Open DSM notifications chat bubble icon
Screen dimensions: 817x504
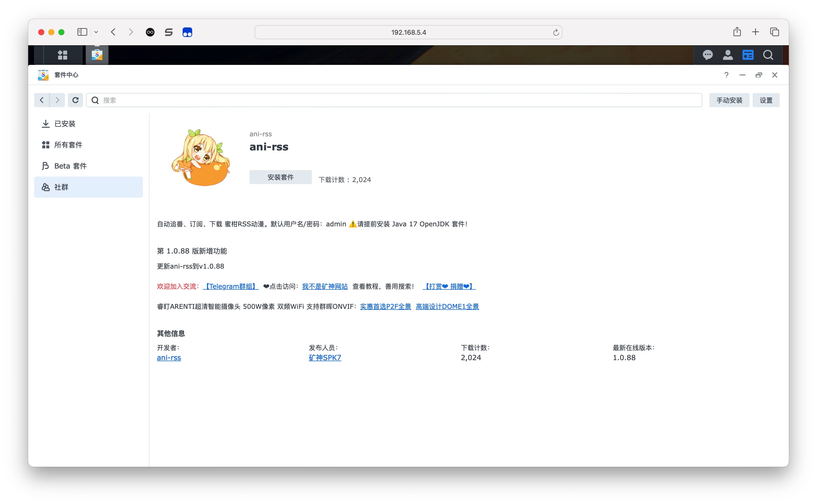click(708, 55)
